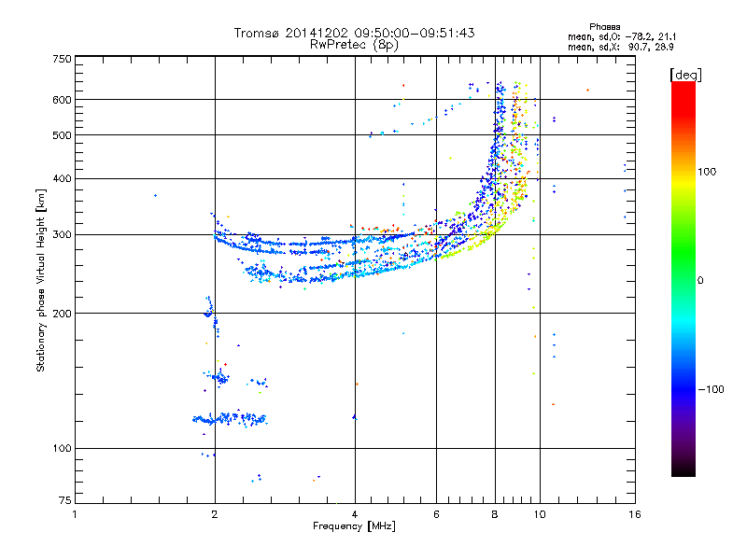This screenshot has height=560, width=747.
Task: Click the "750" height axis label
Action: pos(62,59)
